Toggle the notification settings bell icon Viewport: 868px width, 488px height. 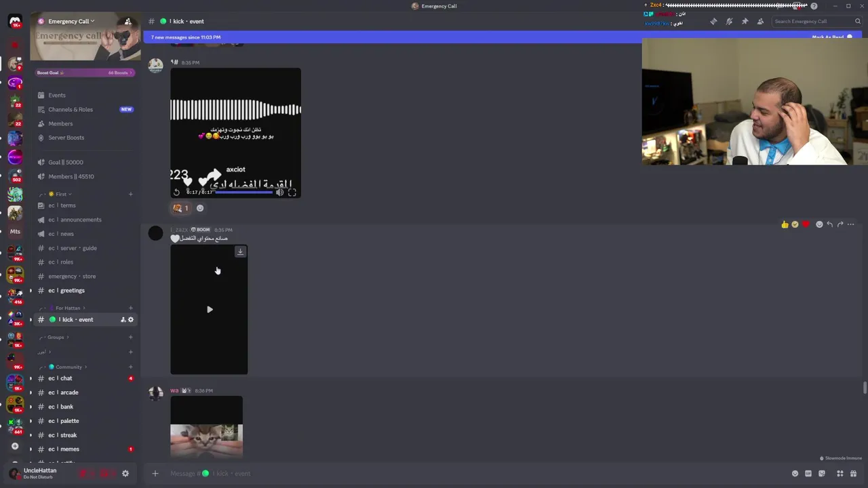coord(729,21)
